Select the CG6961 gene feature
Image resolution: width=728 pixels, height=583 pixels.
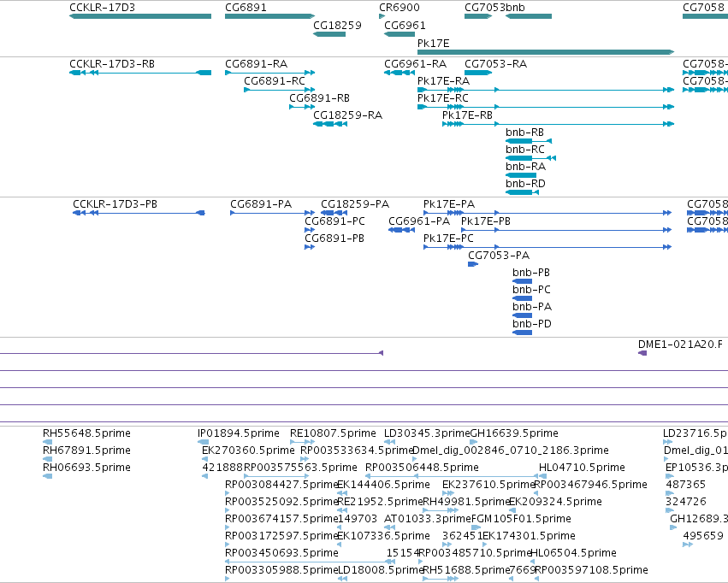click(400, 34)
